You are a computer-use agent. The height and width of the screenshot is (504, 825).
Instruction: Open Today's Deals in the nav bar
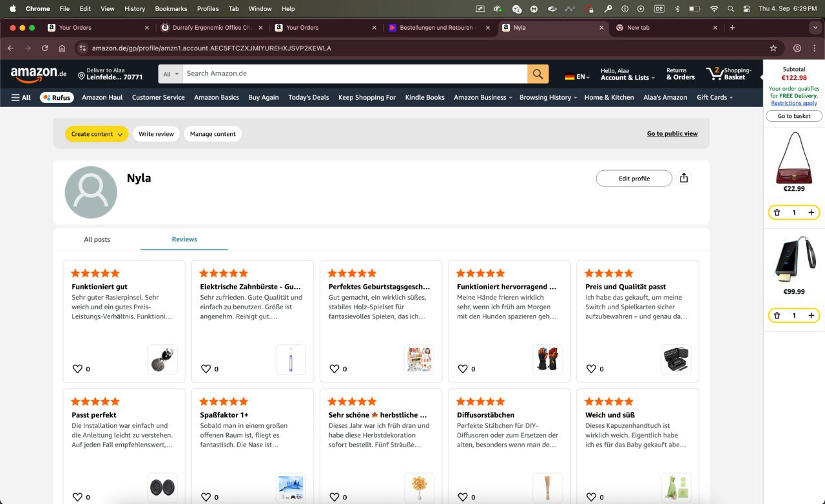coord(309,97)
